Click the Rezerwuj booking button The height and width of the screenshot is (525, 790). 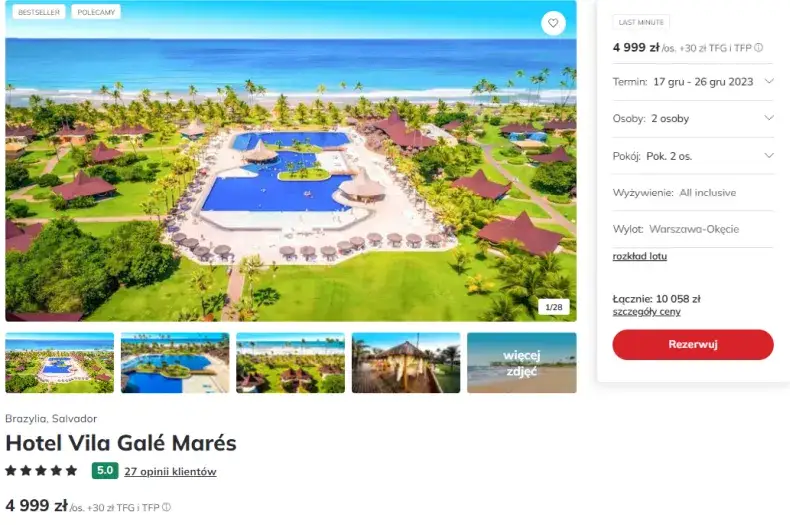(693, 345)
